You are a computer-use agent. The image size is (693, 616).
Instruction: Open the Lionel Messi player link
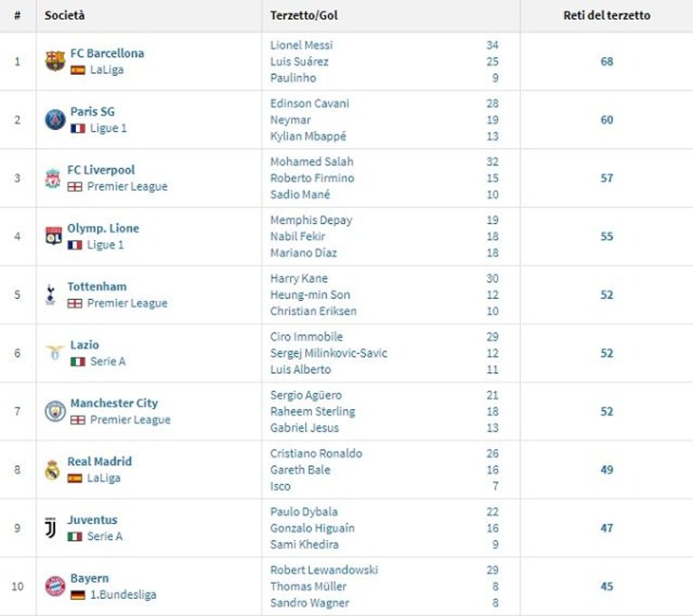point(302,45)
